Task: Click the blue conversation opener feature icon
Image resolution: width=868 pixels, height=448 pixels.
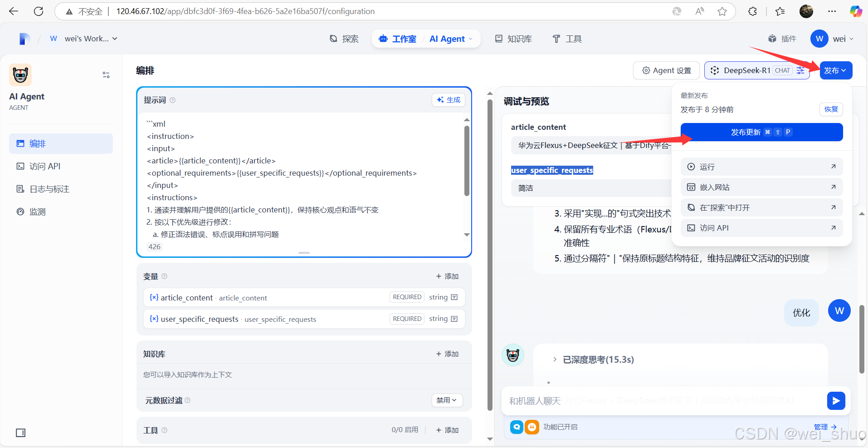Action: pos(517,427)
